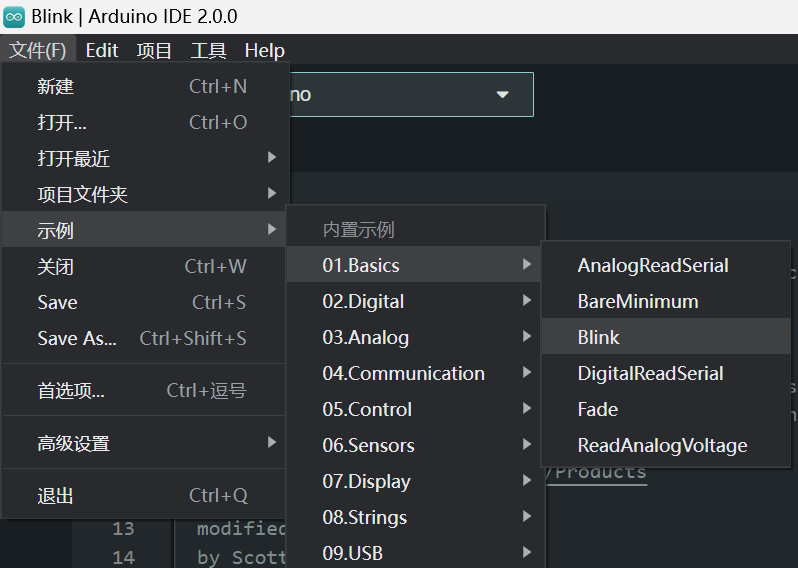This screenshot has width=798, height=568.
Task: Expand the 07.Display examples
Action: pyautogui.click(x=414, y=481)
